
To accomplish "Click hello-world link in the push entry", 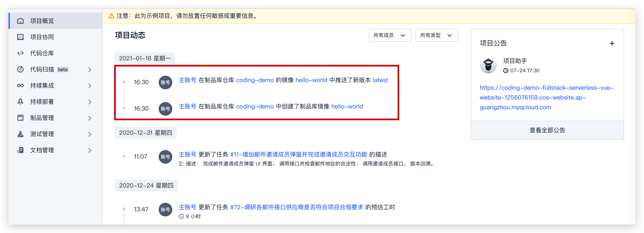I will click(311, 80).
